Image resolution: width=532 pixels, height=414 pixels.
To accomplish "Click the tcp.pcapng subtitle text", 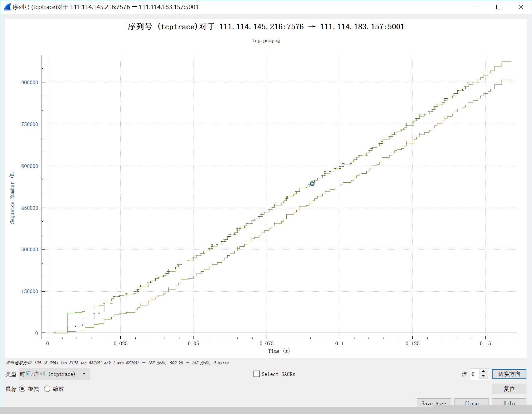I will click(x=266, y=41).
